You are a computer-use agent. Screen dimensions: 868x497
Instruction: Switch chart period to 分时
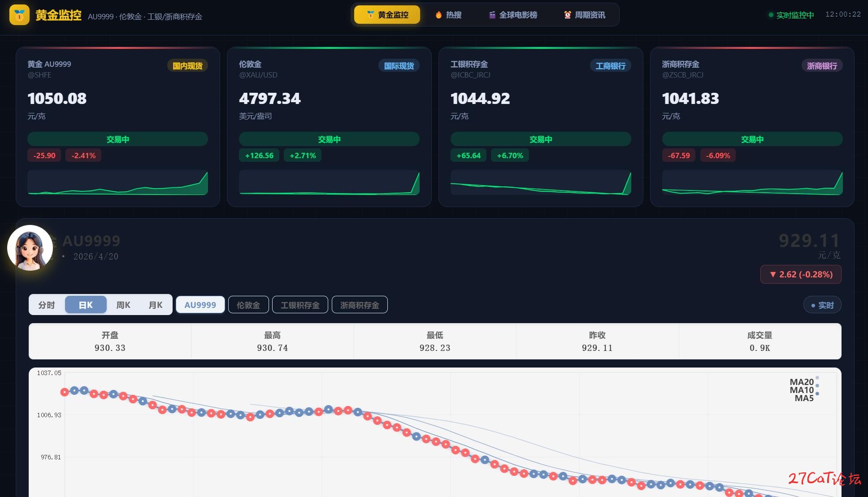(x=47, y=305)
